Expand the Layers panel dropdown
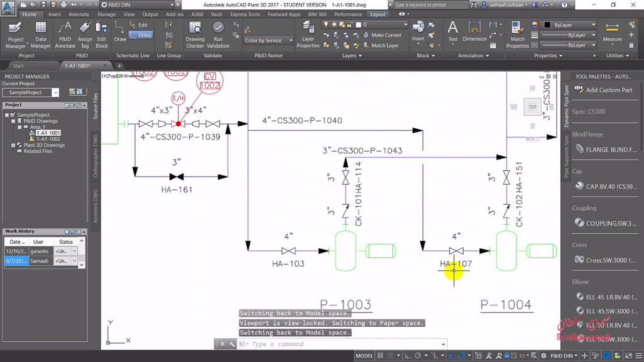This screenshot has height=362, width=644. (352, 55)
